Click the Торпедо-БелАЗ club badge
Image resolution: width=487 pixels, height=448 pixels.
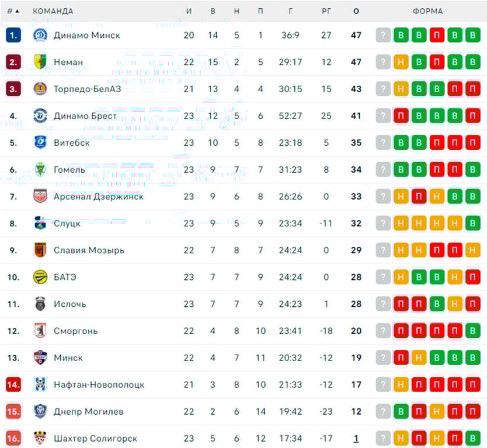[40, 89]
